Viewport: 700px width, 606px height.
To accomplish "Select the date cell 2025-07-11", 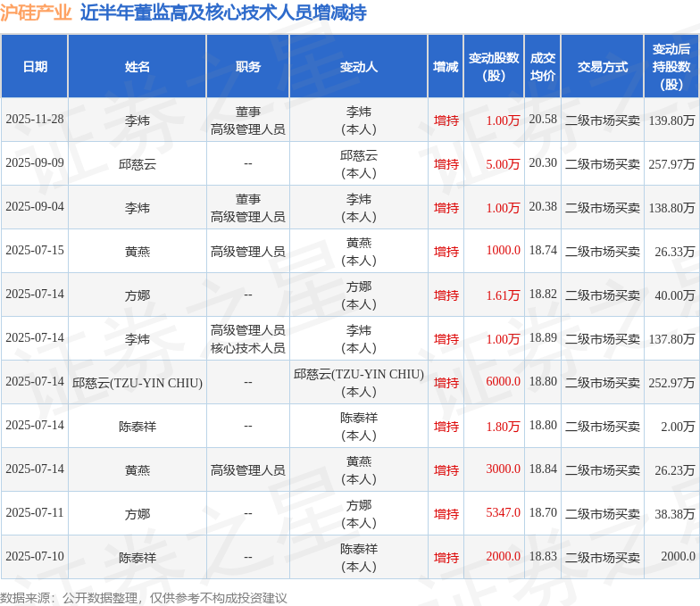I will coord(35,512).
